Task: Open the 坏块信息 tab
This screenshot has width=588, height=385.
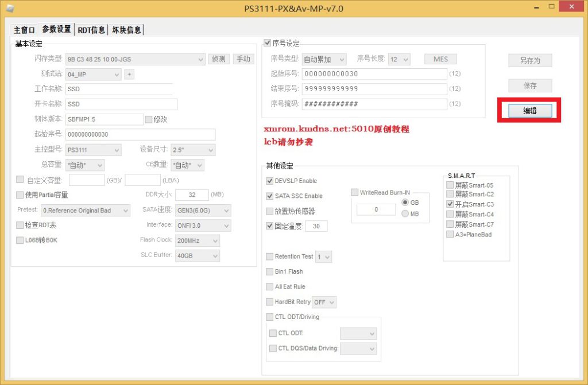Action: (126, 30)
